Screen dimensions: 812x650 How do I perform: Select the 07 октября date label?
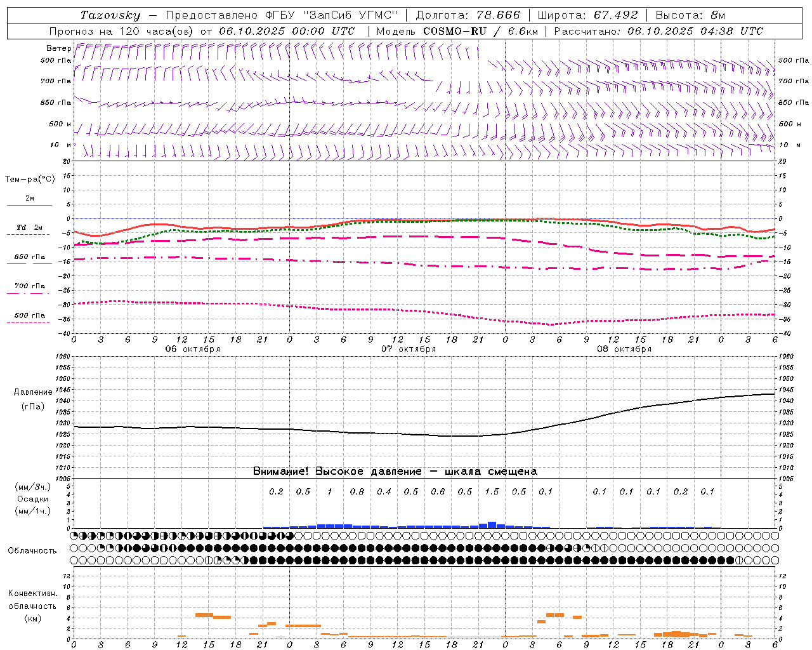(409, 349)
